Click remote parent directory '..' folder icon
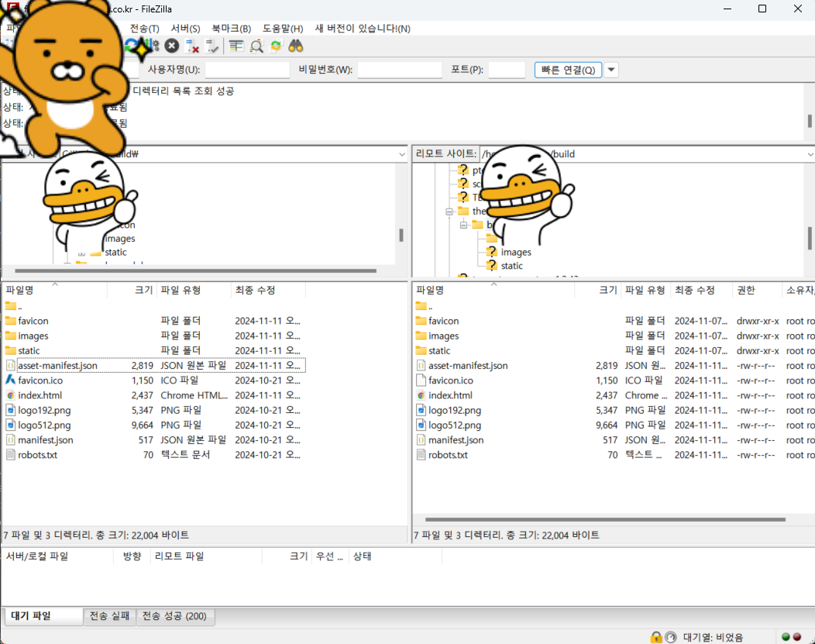Screen dimensions: 815x644 point(421,305)
